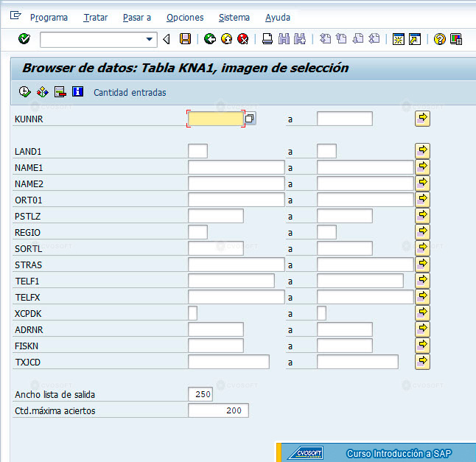Click the Ctd.máxima aciertos input field
The height and width of the screenshot is (462, 476).
[218, 410]
